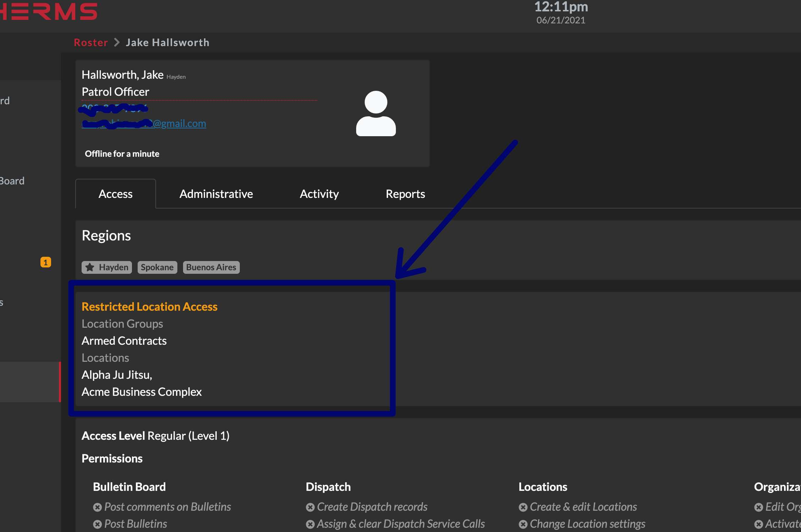Click denied icon beside Create & edit Locations

pos(523,507)
